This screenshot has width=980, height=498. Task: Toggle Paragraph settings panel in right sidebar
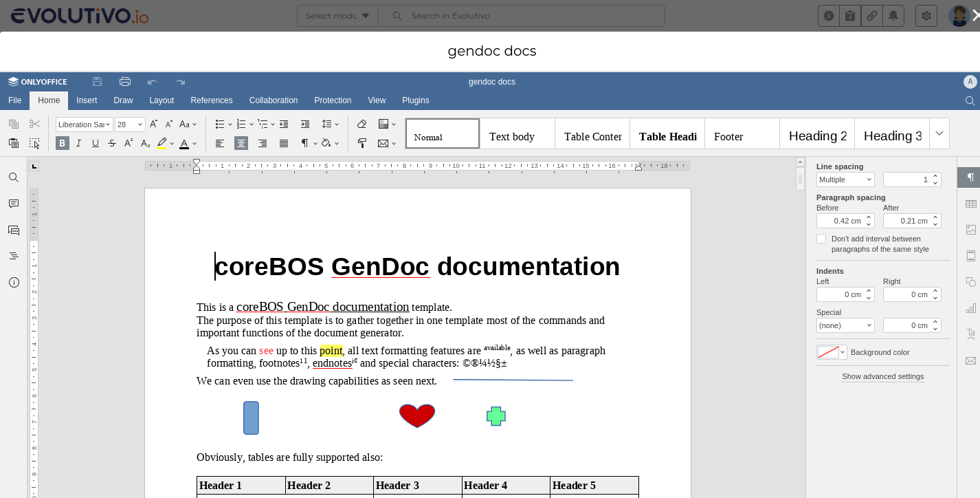(x=970, y=177)
